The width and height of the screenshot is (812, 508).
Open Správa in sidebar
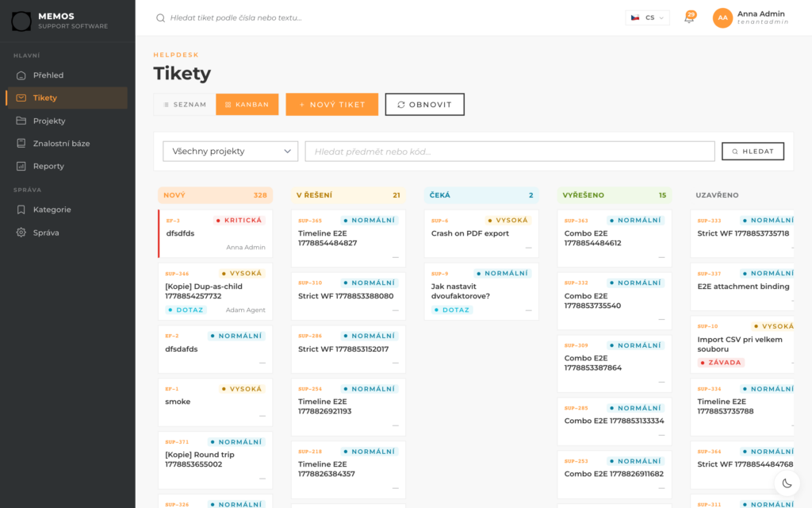click(67, 233)
